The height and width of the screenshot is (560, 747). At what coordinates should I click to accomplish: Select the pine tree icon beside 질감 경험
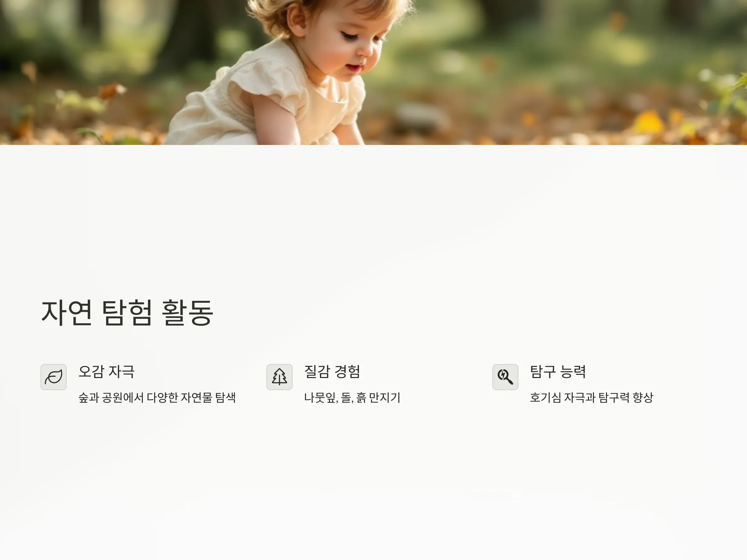[x=279, y=377]
